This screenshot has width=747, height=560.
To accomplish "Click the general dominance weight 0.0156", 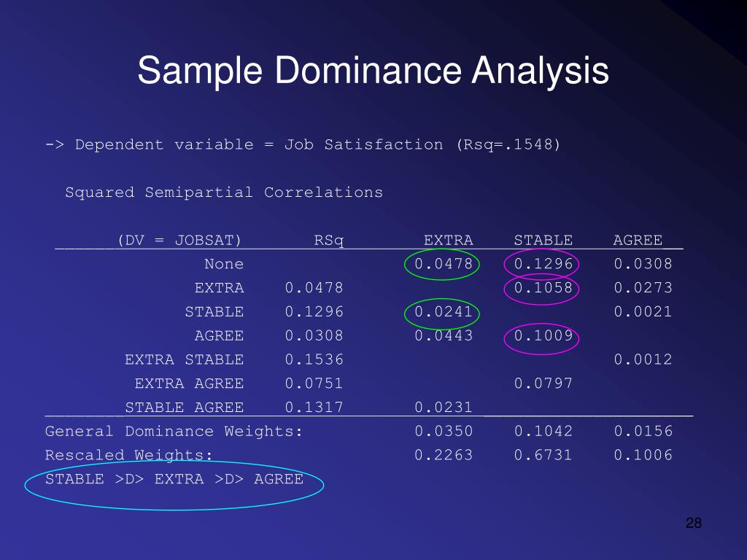I will [x=643, y=431].
